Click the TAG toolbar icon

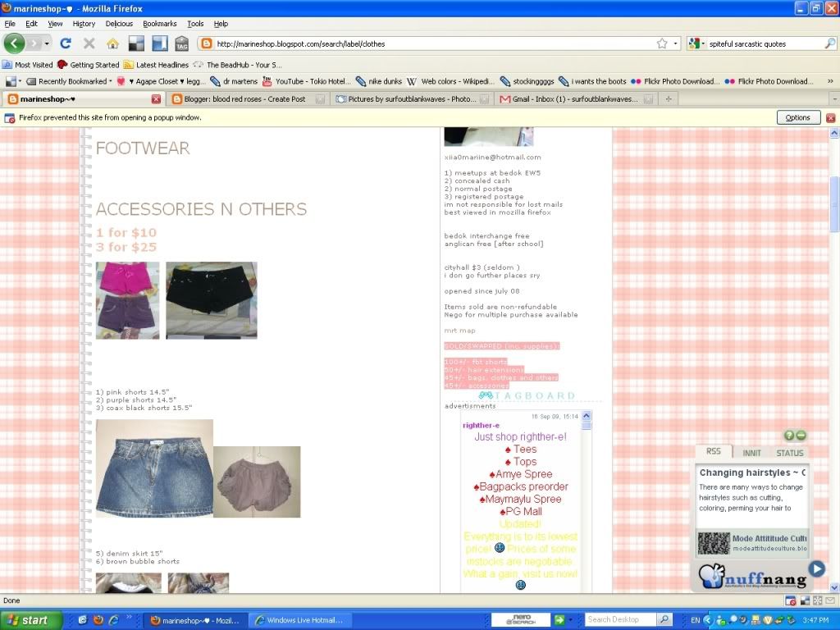click(x=181, y=43)
